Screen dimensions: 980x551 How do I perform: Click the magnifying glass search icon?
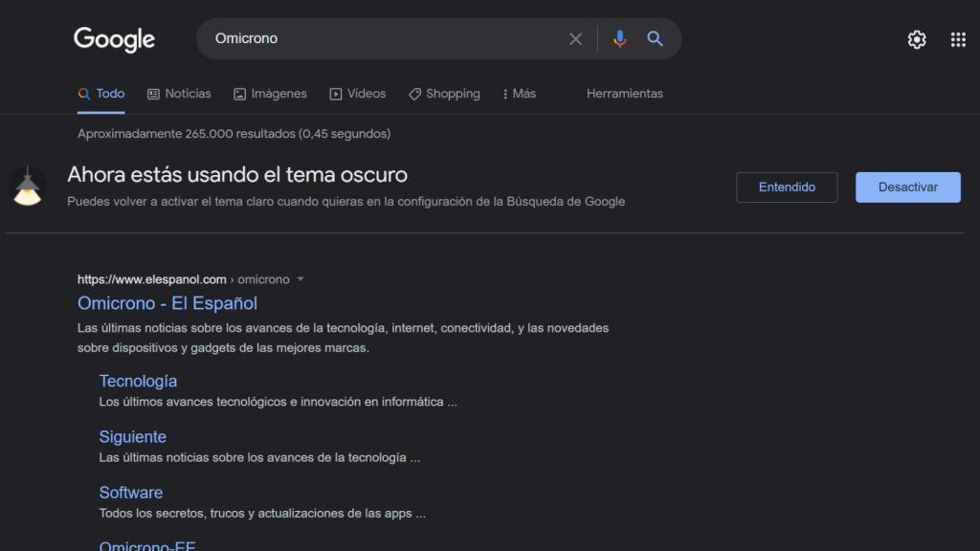click(x=655, y=38)
